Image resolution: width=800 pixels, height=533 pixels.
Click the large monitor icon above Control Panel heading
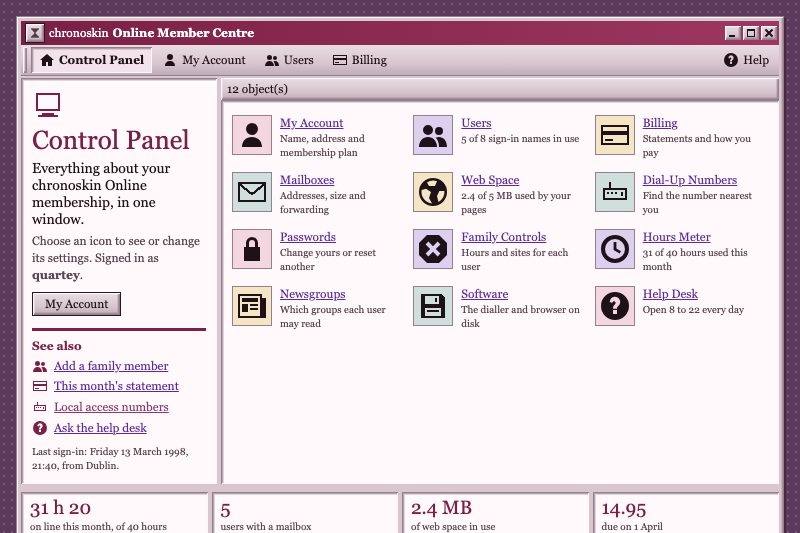(x=48, y=105)
